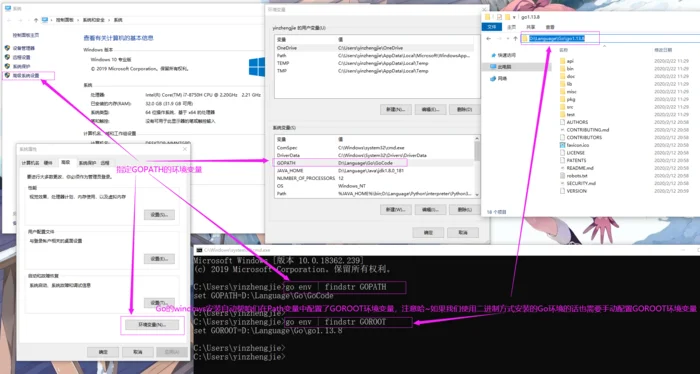This screenshot has width=700, height=374.
Task: Click the Explorer address bar path
Action: point(557,38)
